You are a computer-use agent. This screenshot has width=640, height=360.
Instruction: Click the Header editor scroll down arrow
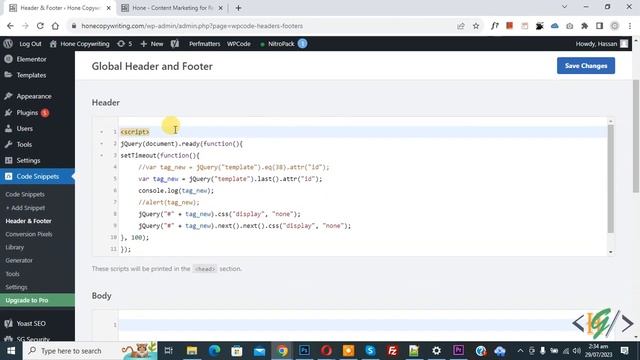611,252
